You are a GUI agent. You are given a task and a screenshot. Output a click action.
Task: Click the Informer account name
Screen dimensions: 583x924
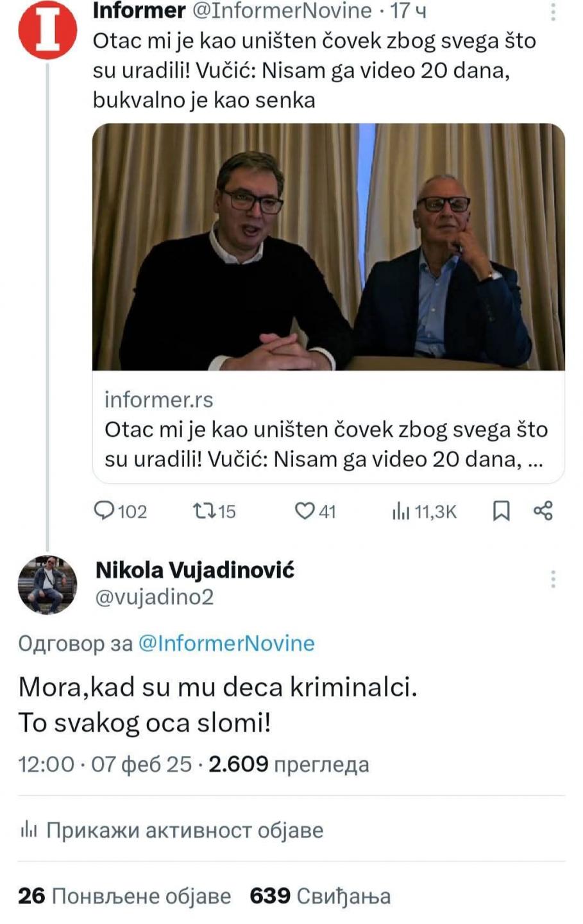tap(139, 10)
